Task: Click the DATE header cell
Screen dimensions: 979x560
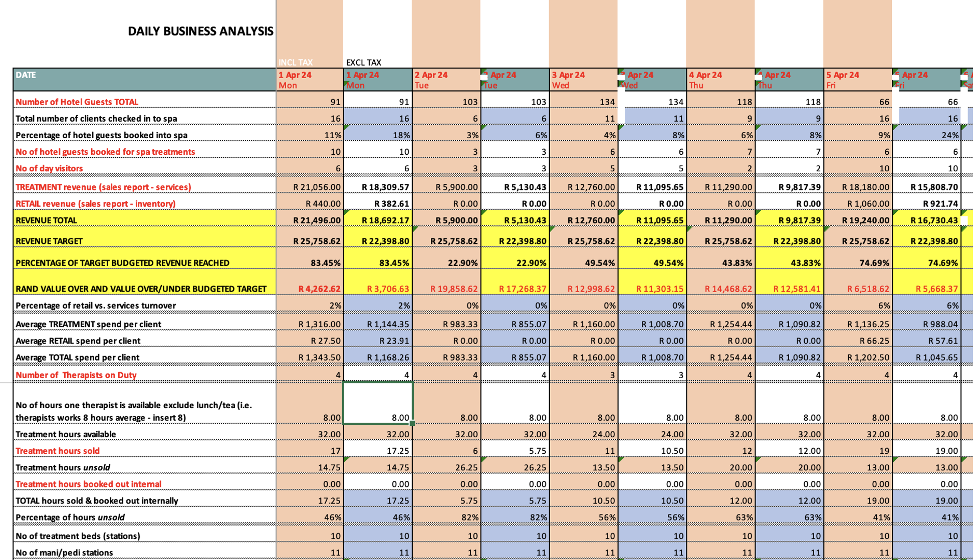Action: 26,75
